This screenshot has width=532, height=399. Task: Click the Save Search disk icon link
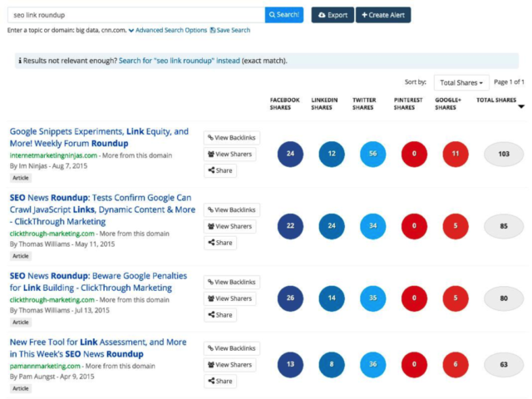(x=230, y=30)
